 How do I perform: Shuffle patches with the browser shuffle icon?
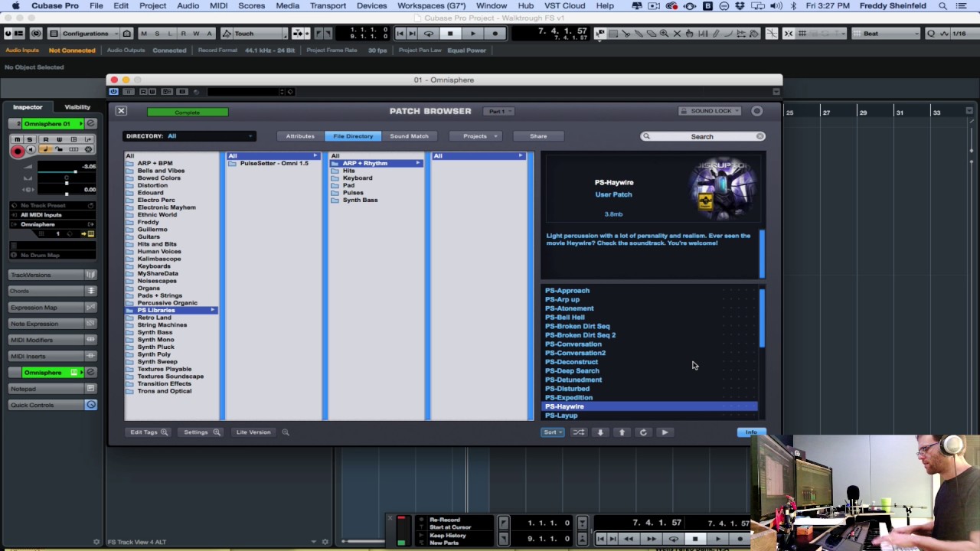tap(579, 432)
